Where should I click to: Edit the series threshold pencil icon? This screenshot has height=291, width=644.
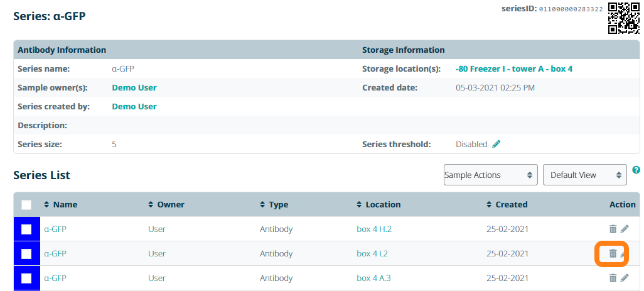[x=496, y=144]
